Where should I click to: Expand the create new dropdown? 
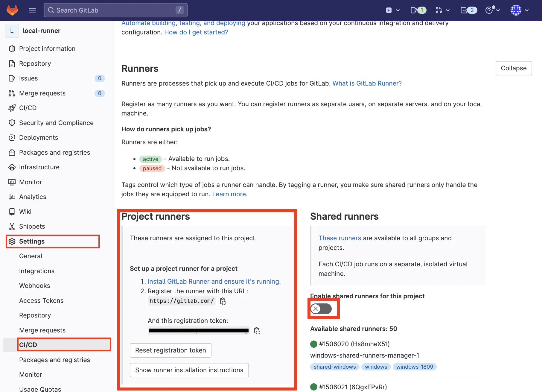393,10
